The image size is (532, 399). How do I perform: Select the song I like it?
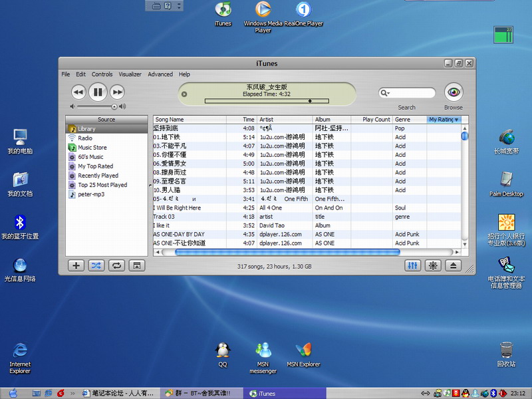[x=307, y=225]
